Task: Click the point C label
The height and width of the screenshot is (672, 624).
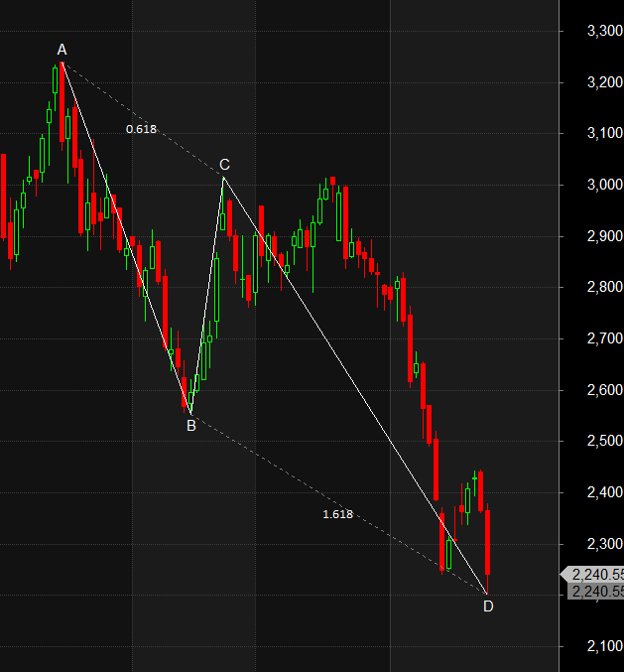Action: 224,165
